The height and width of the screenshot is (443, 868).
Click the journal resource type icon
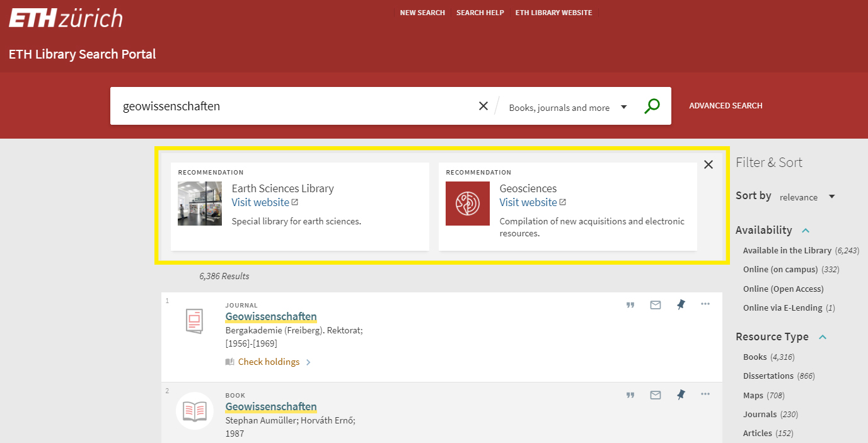point(195,321)
